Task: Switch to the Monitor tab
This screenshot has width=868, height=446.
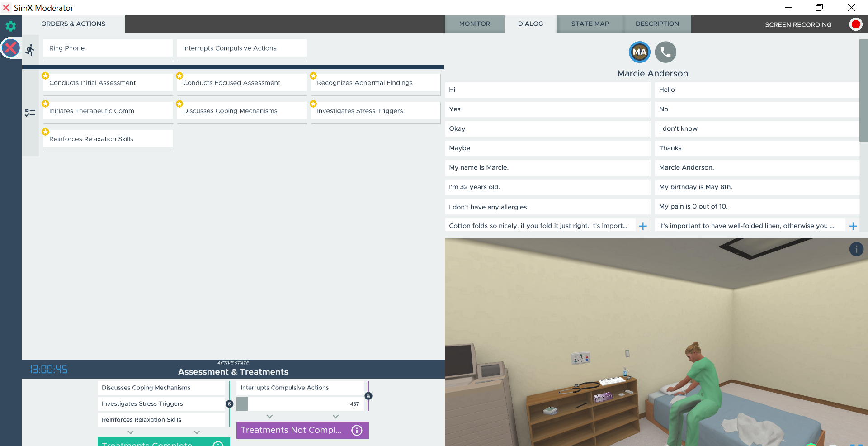Action: click(x=474, y=24)
